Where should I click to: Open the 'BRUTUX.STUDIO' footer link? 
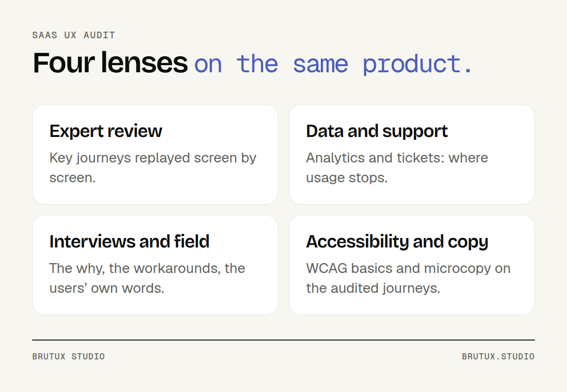pyautogui.click(x=498, y=357)
